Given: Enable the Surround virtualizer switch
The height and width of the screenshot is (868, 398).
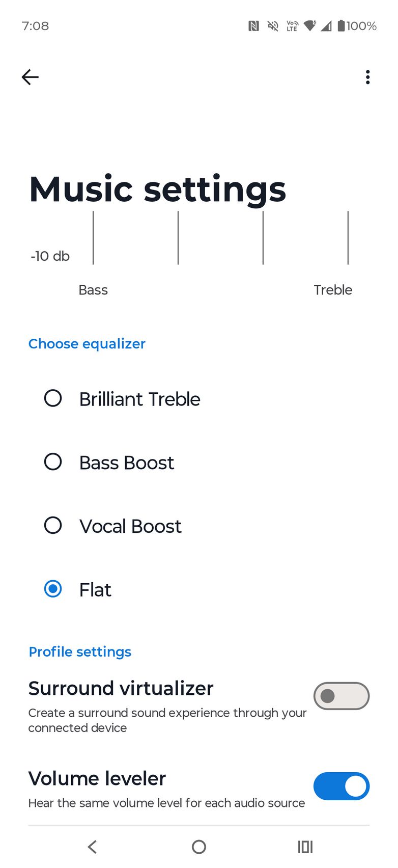Looking at the screenshot, I should [x=341, y=696].
